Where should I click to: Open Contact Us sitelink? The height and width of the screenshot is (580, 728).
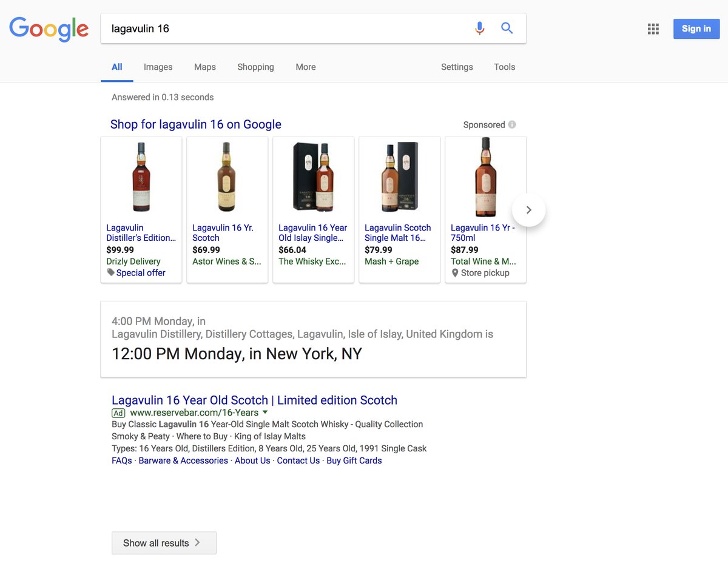298,460
